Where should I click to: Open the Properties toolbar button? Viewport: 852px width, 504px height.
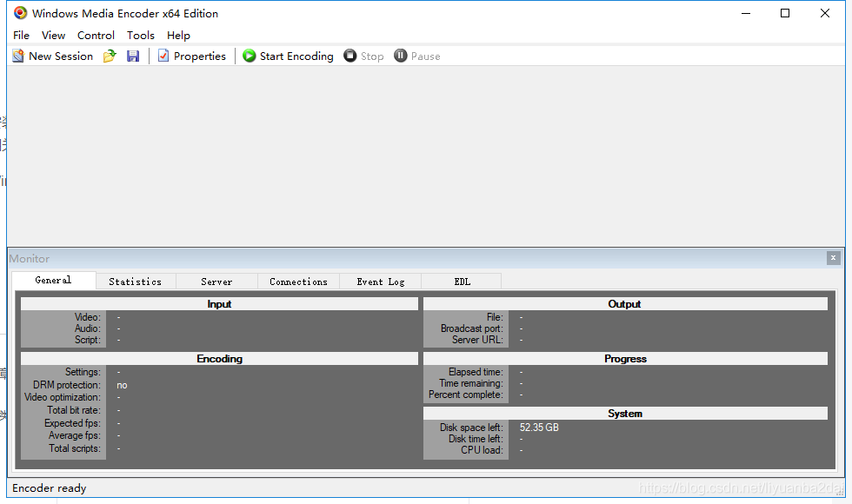point(192,56)
